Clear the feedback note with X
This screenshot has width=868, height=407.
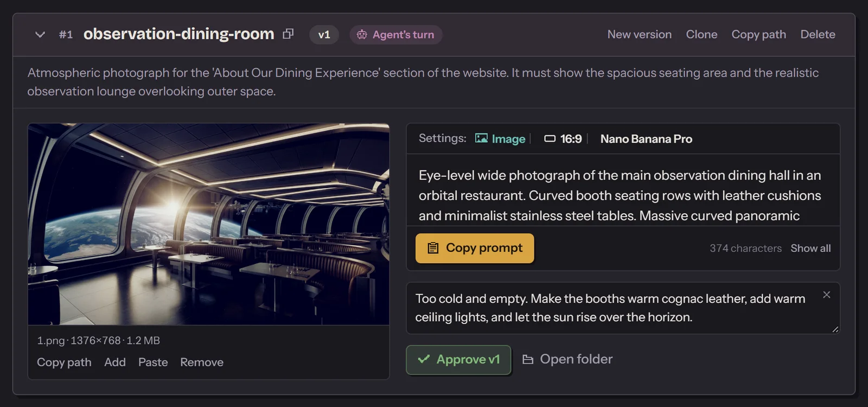click(826, 295)
